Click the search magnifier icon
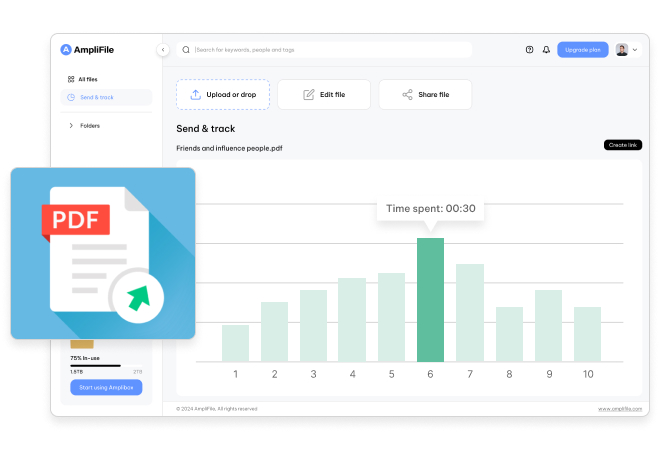This screenshot has width=660, height=450. point(186,49)
